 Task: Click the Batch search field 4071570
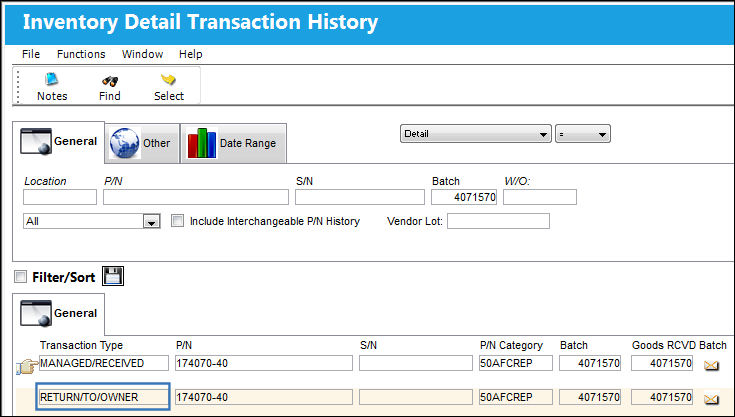tap(464, 197)
